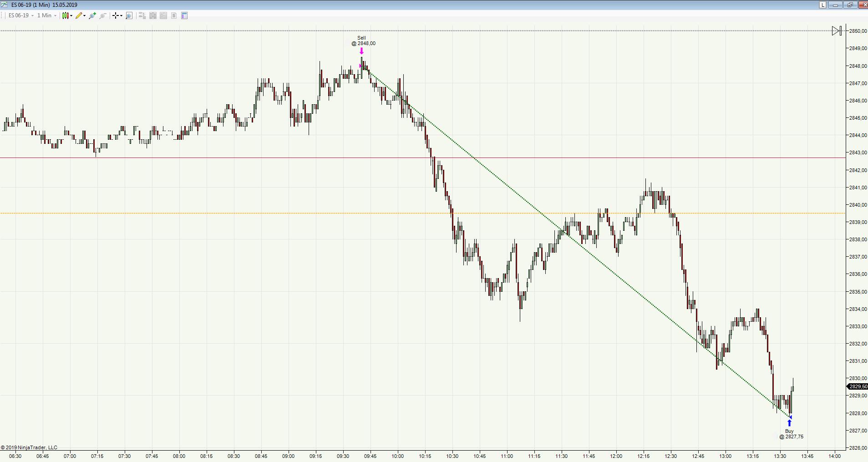
Task: Click the current price marker 2829,50
Action: click(858, 386)
